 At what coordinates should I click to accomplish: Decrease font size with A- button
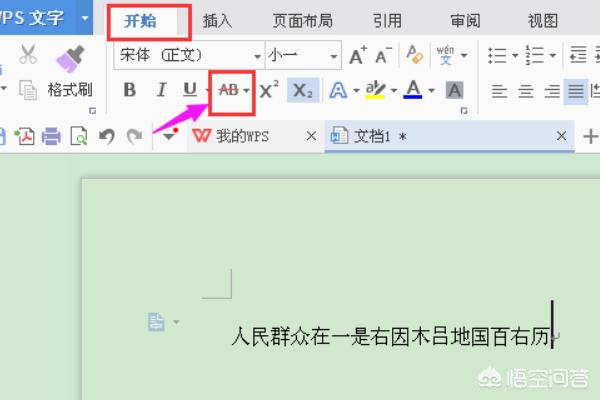(x=383, y=56)
